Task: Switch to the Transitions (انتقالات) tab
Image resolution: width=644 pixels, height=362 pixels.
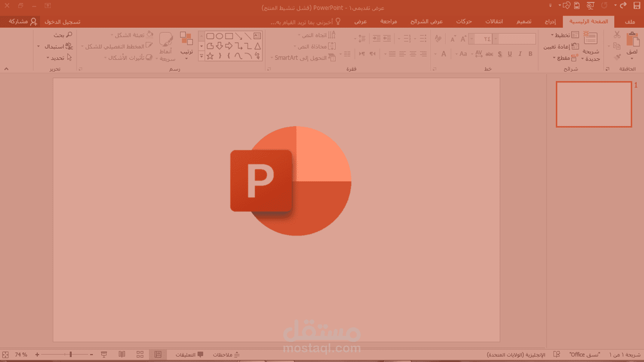Action: [x=494, y=22]
